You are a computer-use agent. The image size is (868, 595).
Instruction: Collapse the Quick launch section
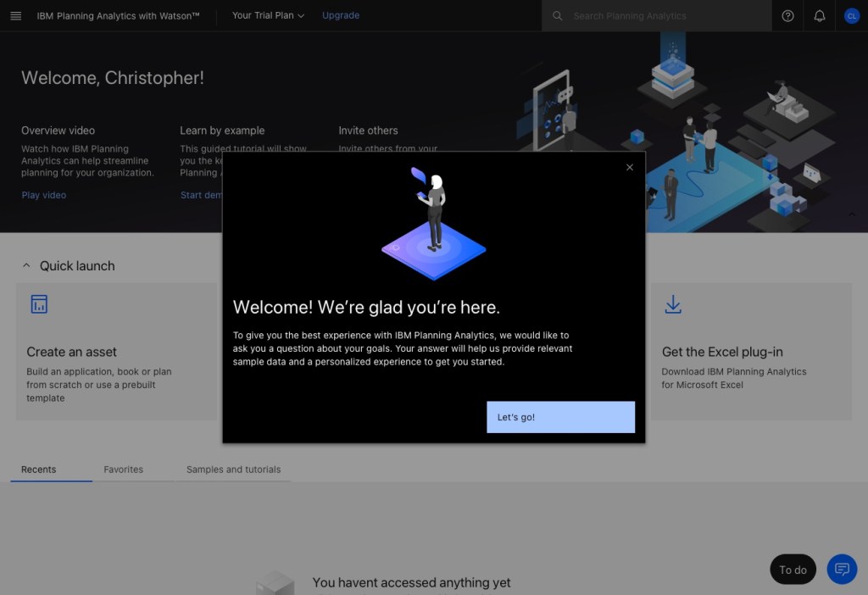[x=26, y=265]
